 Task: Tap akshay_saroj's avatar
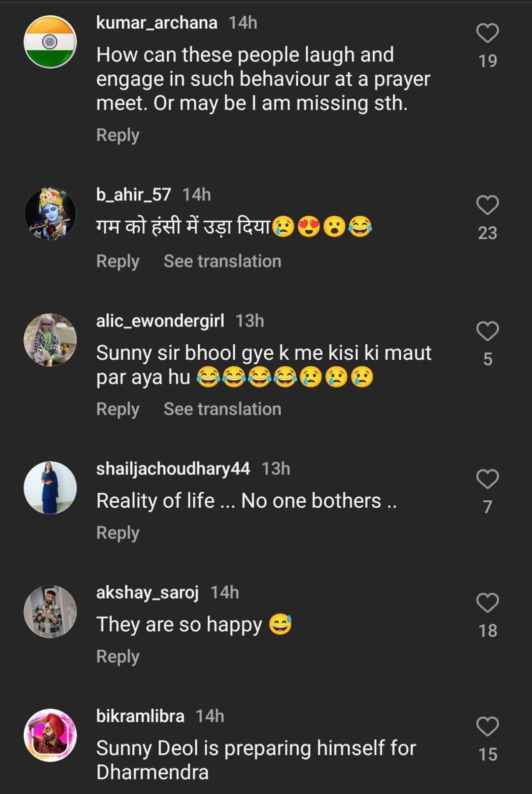[x=50, y=611]
